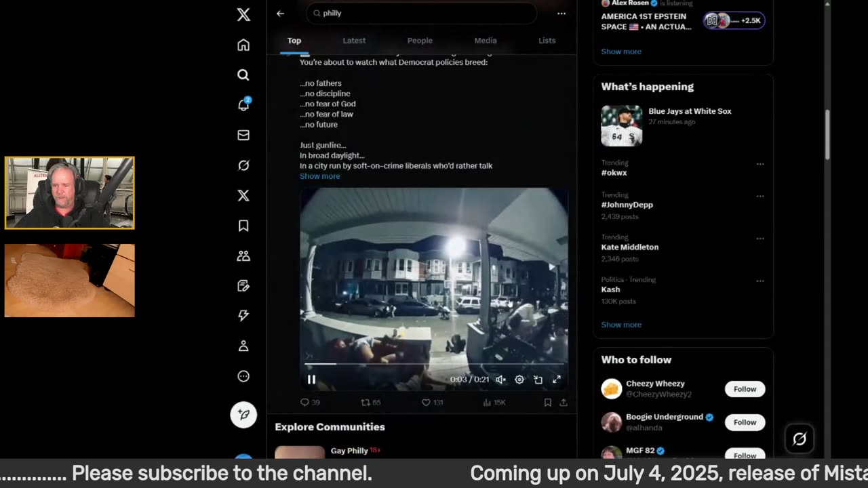Open search options three-dots menu
The width and height of the screenshot is (868, 488).
point(561,13)
